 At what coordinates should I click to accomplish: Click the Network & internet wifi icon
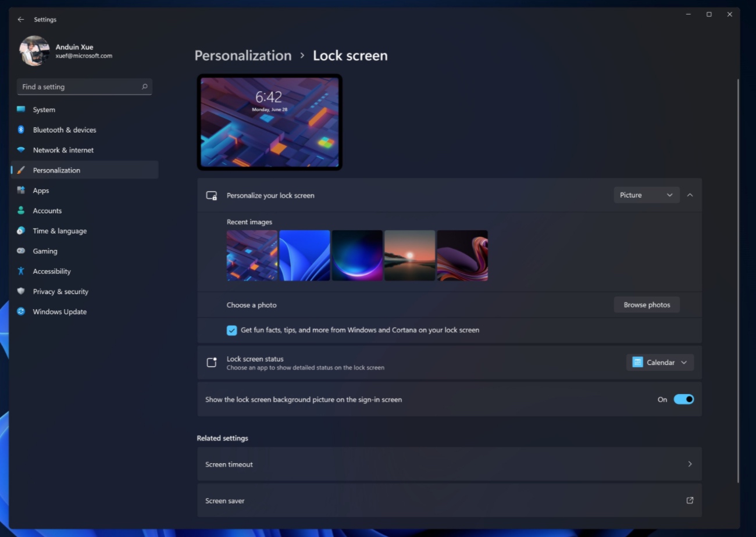(x=21, y=150)
